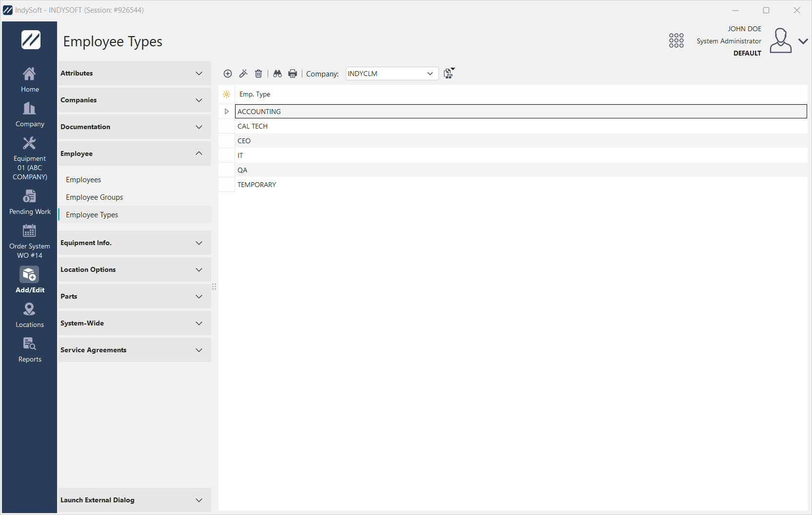Expand the user account menu chevron

coord(803,41)
